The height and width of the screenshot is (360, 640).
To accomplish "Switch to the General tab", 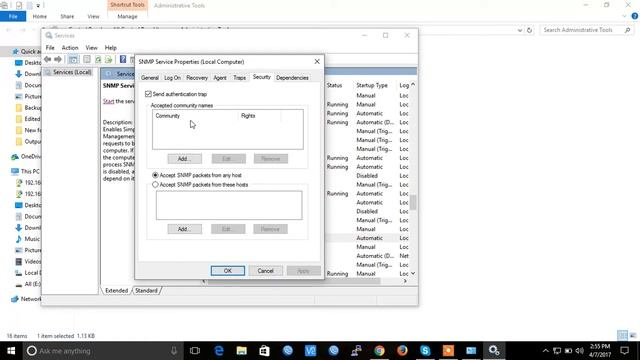I will point(150,78).
